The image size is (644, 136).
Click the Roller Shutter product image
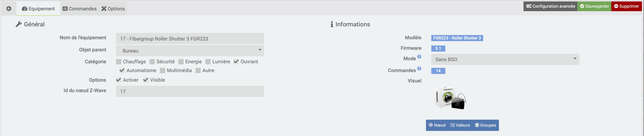pos(450,98)
